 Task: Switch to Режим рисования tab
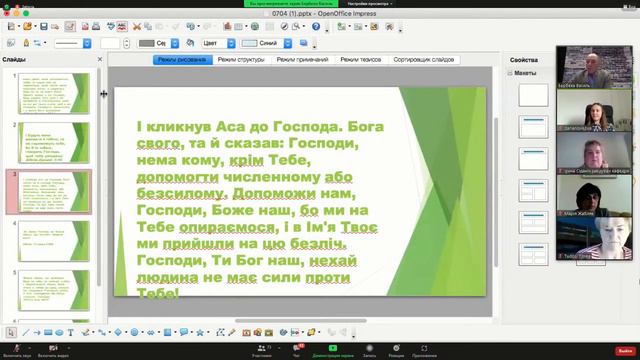[182, 60]
